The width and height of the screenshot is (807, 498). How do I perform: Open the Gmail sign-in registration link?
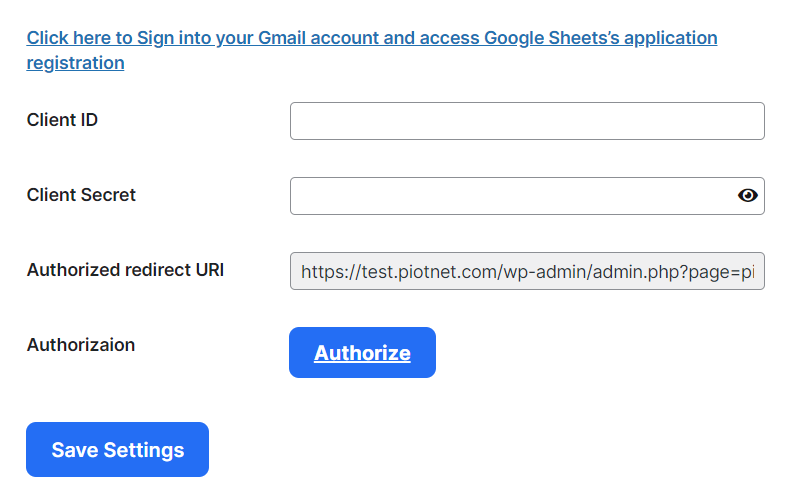[x=372, y=50]
